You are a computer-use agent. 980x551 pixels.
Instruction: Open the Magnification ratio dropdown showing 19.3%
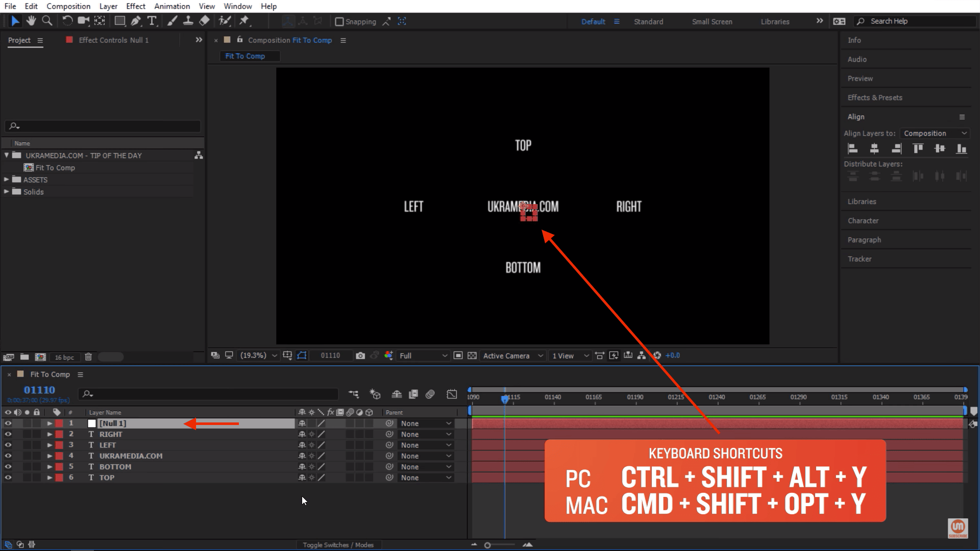coord(258,356)
